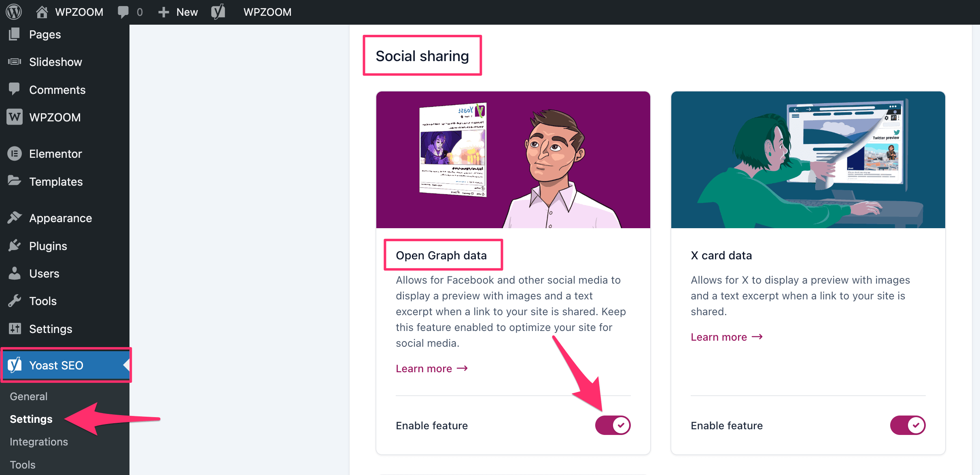Click the WordPress logo icon

(x=14, y=12)
